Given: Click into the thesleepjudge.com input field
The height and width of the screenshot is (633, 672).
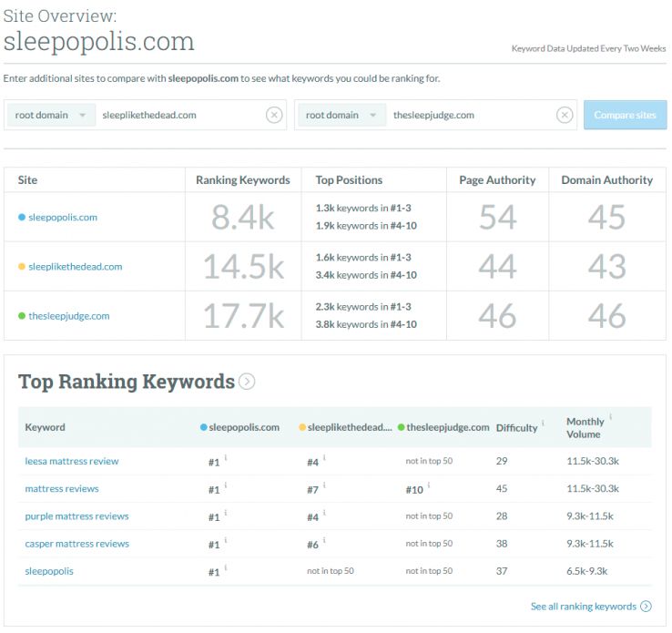Looking at the screenshot, I should tap(469, 116).
